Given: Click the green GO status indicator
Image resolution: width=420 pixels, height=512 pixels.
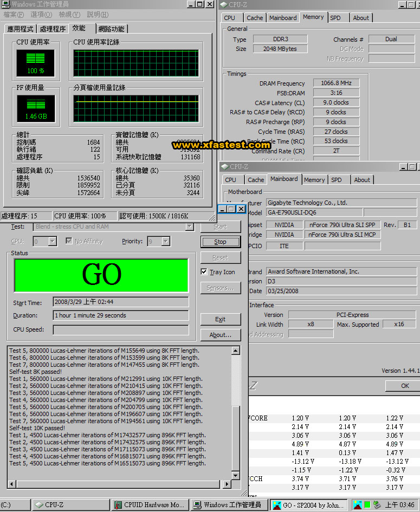Looking at the screenshot, I should coord(101,275).
